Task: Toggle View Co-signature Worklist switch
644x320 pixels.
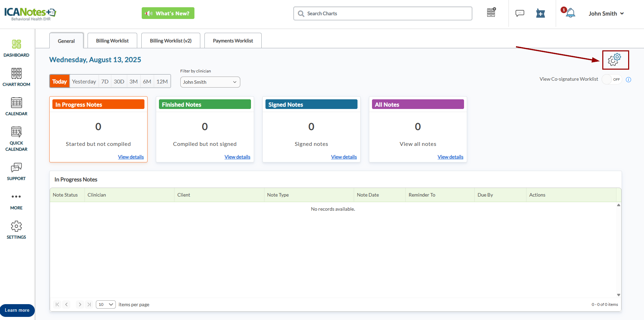Action: (x=612, y=79)
